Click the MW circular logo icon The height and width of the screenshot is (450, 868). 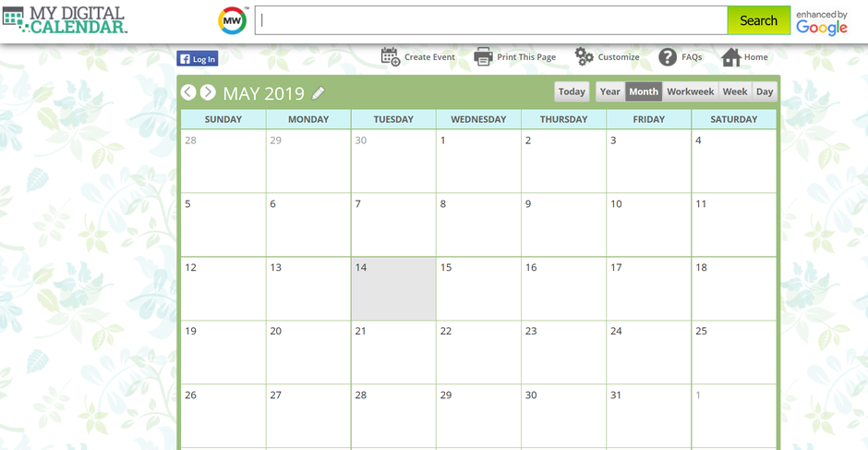pyautogui.click(x=232, y=21)
